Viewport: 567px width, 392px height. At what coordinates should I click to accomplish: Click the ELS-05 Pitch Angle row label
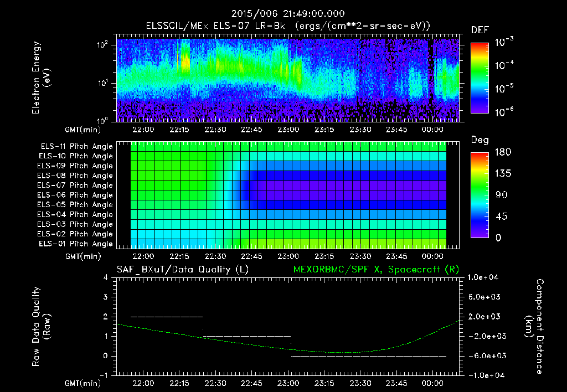[x=75, y=205]
